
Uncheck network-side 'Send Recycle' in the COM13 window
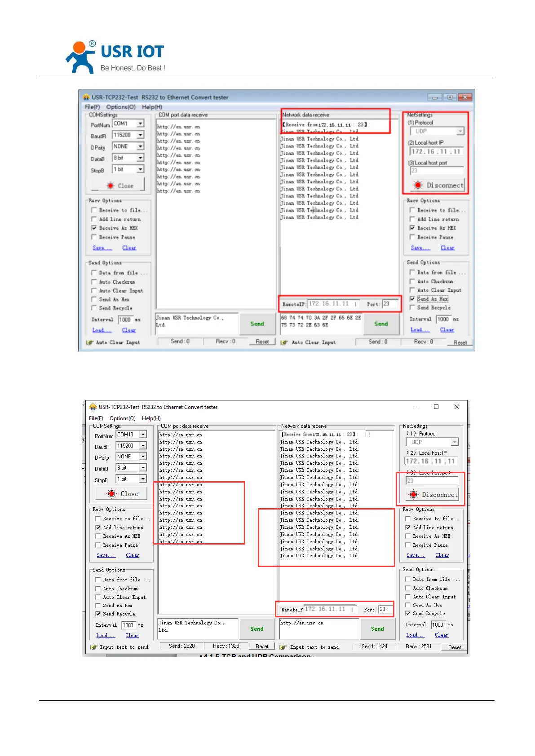pos(408,614)
